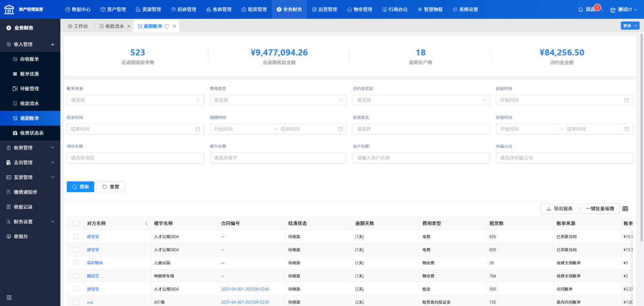Open the 结清状态 select field
Viewport: 644px width, 306px height.
click(421, 129)
